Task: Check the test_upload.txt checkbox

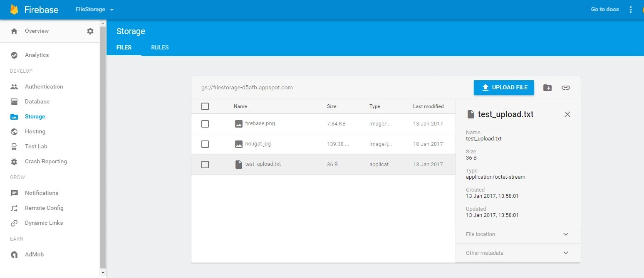Action: coord(205,165)
